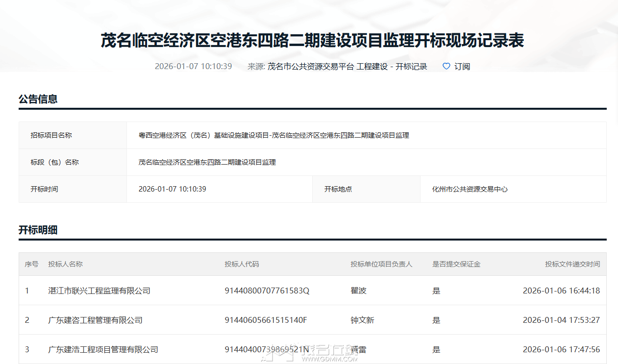The width and height of the screenshot is (618, 364).
Task: Click the 序号 column header
Action: pos(31,264)
